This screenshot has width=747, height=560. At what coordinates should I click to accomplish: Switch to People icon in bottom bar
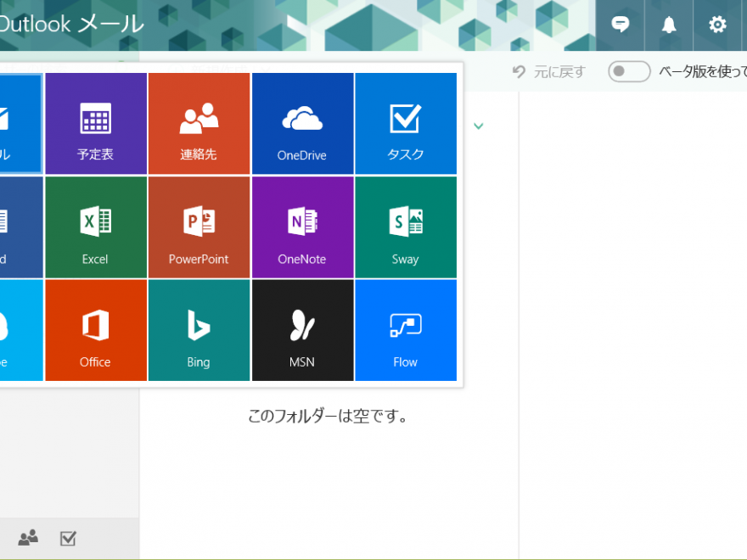28,538
